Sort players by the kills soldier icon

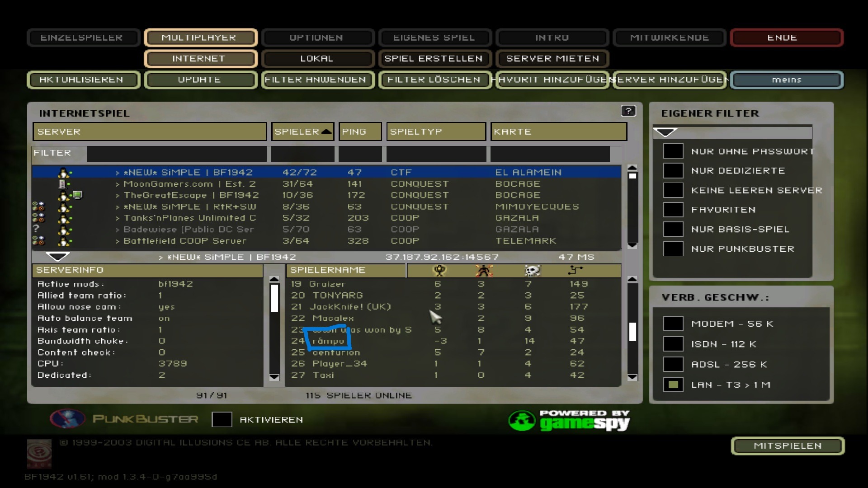click(x=484, y=270)
